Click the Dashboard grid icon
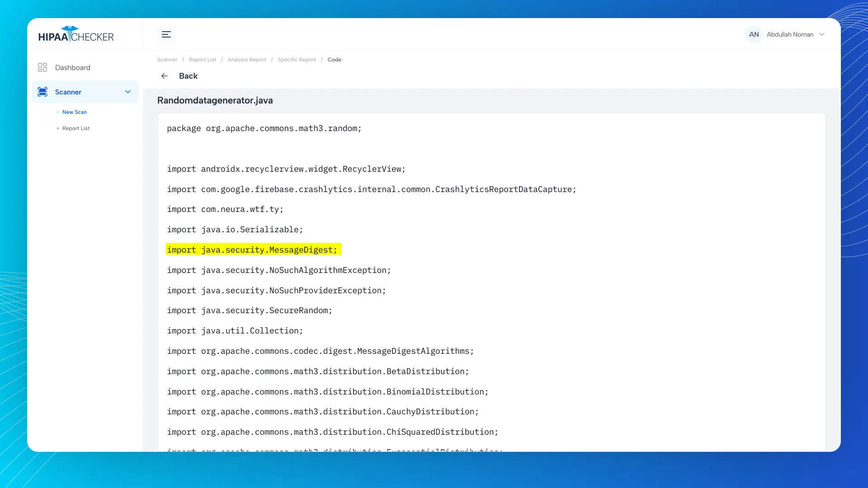 click(x=42, y=67)
